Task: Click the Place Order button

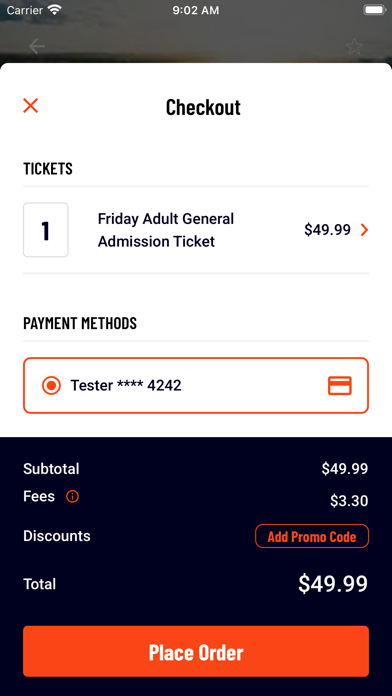Action: tap(196, 651)
